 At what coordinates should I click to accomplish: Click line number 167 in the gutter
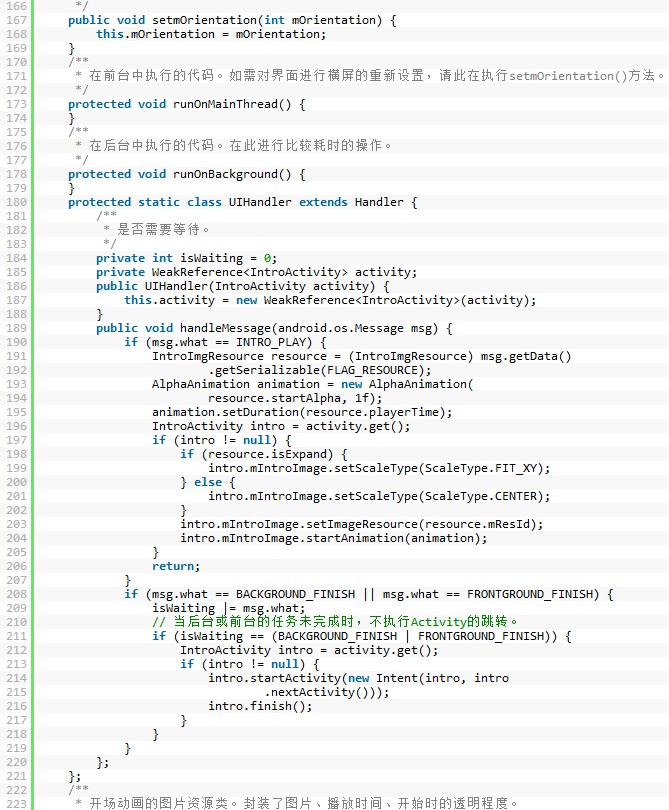(x=16, y=20)
